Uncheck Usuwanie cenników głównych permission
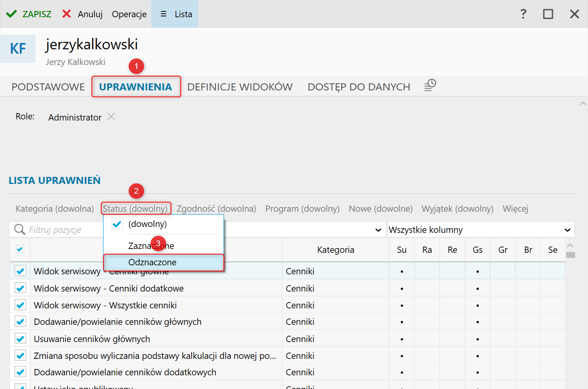588x389 pixels. click(x=20, y=339)
